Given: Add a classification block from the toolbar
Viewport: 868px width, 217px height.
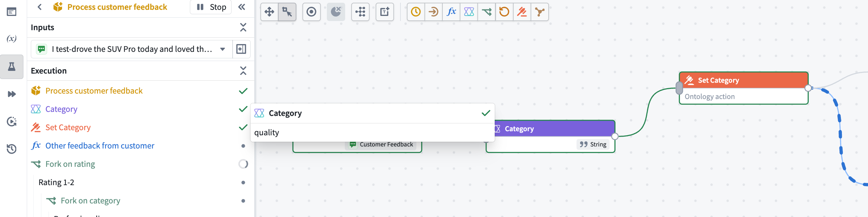Looking at the screenshot, I should click(x=469, y=12).
